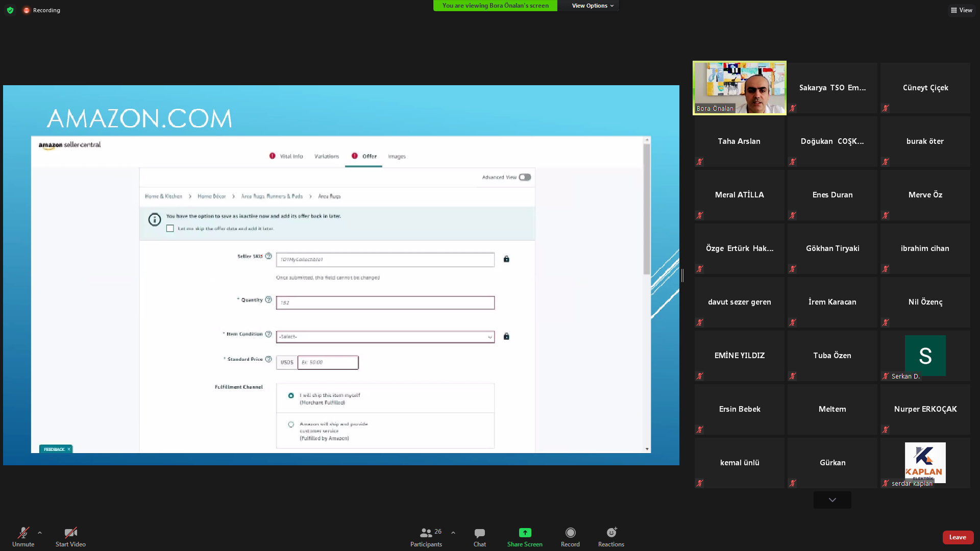Click the Unmute microphone icon
This screenshot has height=551, width=980.
point(23,533)
